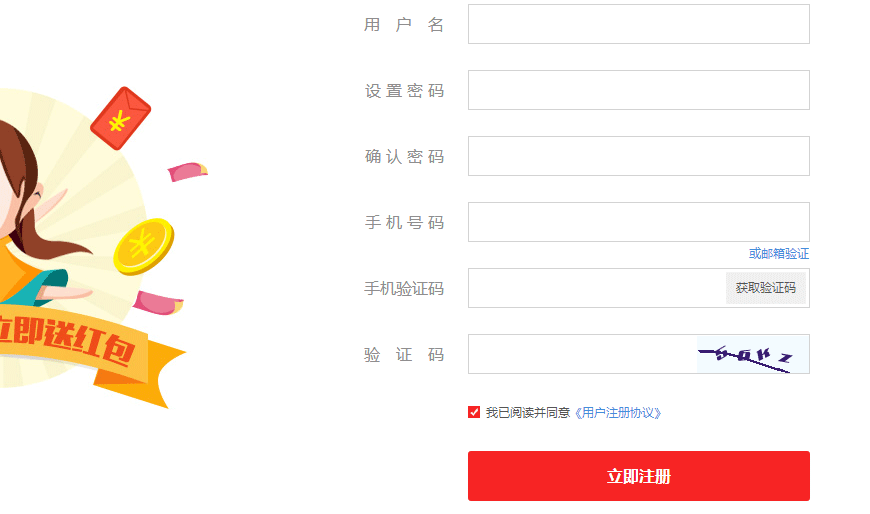This screenshot has width=870, height=514.
Task: Click the 手机号码 phone number field
Action: point(639,222)
